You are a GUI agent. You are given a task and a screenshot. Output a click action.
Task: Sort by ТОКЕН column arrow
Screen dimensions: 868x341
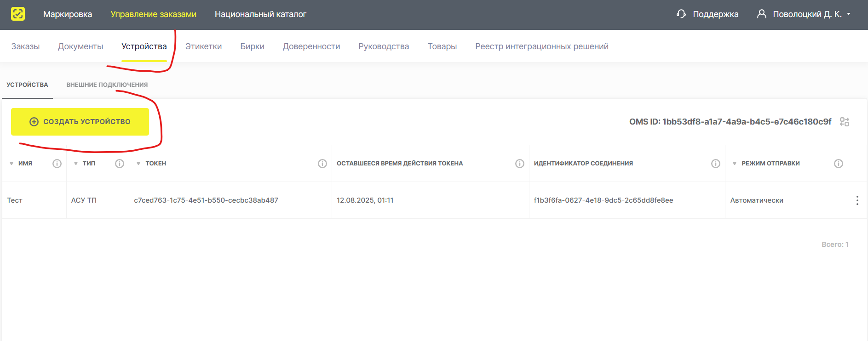[138, 164]
